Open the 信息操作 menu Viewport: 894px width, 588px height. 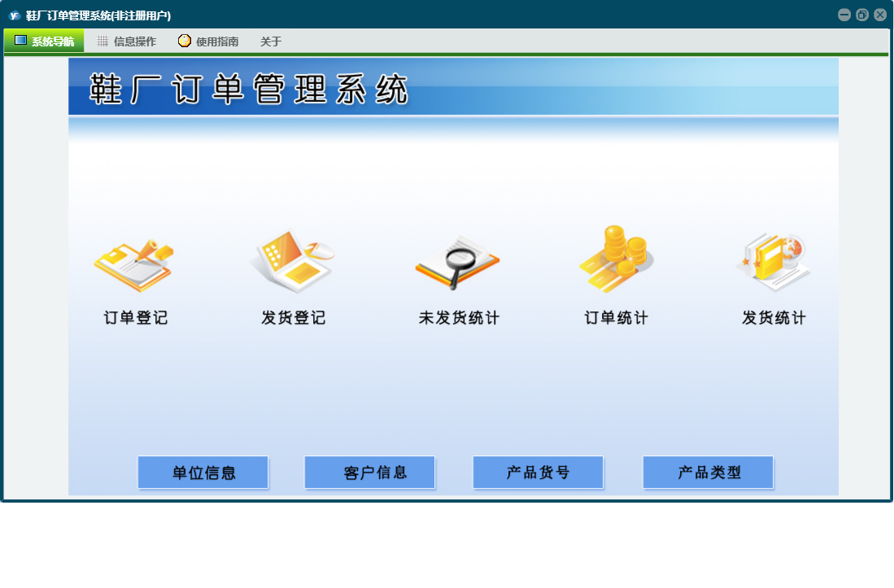(127, 41)
